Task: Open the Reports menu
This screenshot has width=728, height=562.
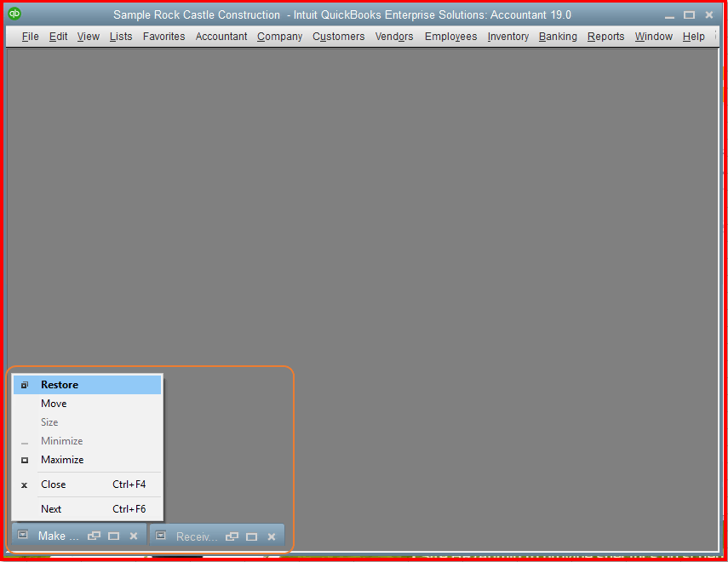Action: click(605, 37)
